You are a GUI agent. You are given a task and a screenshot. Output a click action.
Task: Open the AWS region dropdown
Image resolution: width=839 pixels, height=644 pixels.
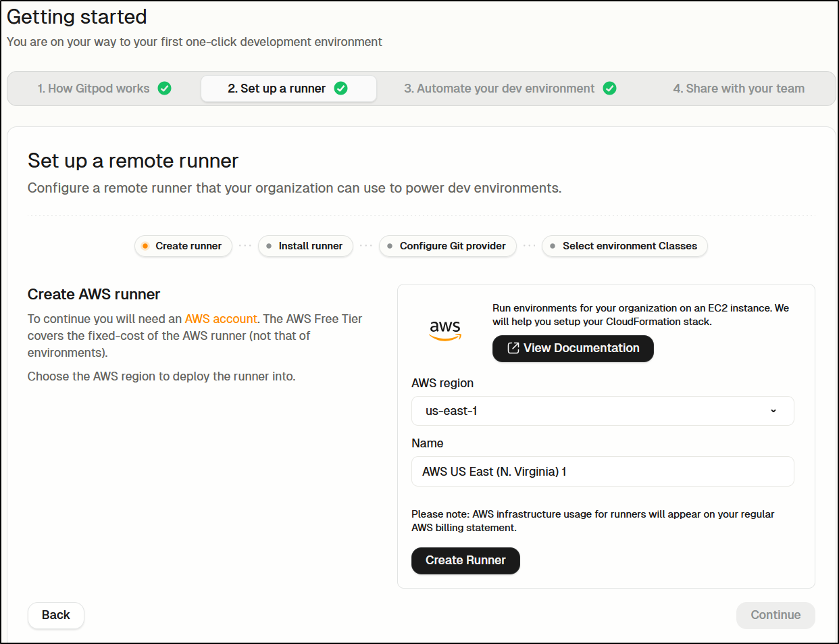coord(602,411)
